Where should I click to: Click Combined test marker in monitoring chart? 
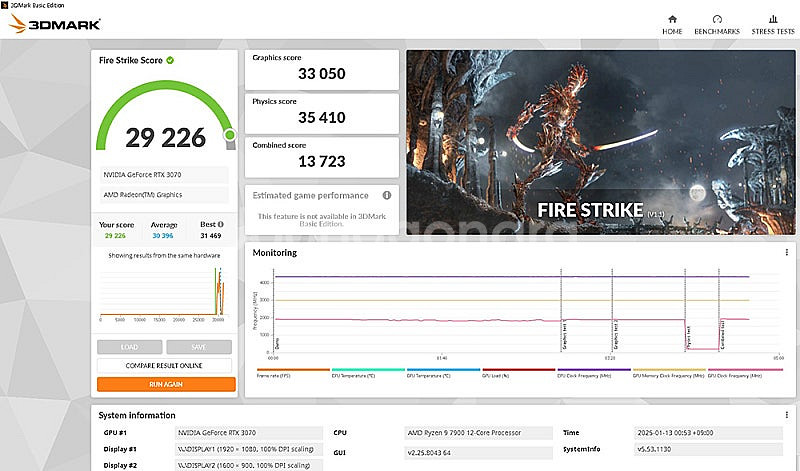coord(722,336)
